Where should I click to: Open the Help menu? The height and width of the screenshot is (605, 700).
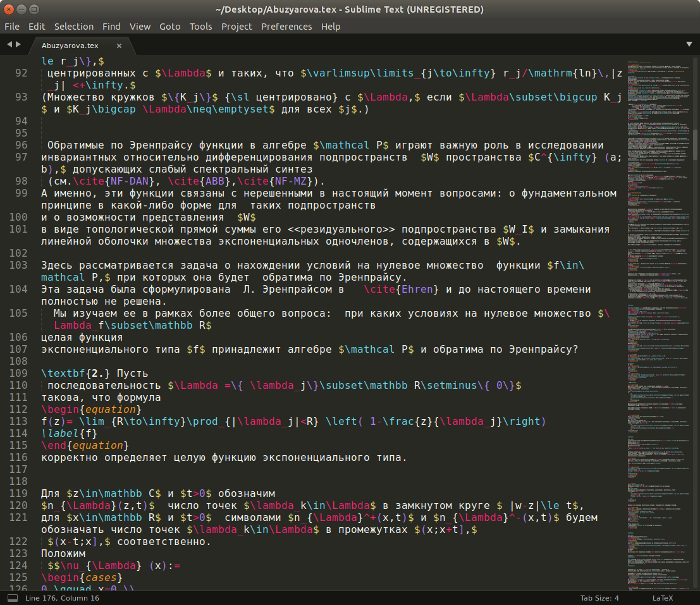click(x=331, y=27)
